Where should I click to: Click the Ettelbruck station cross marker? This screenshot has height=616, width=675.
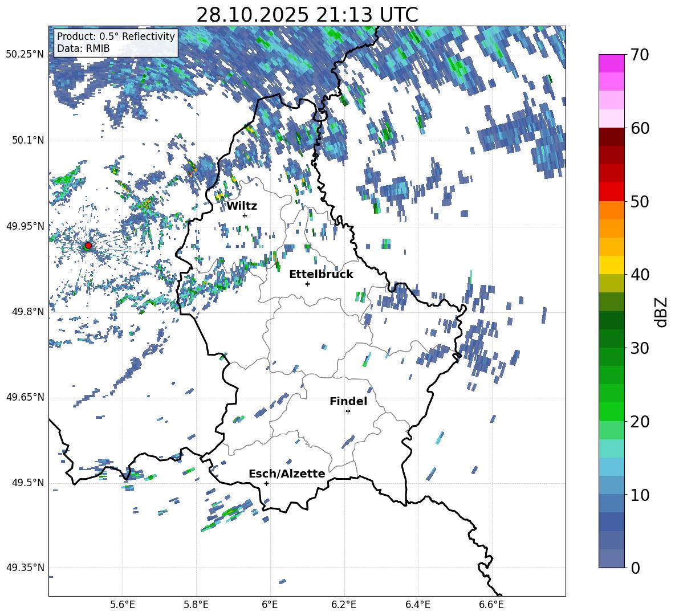tap(307, 284)
